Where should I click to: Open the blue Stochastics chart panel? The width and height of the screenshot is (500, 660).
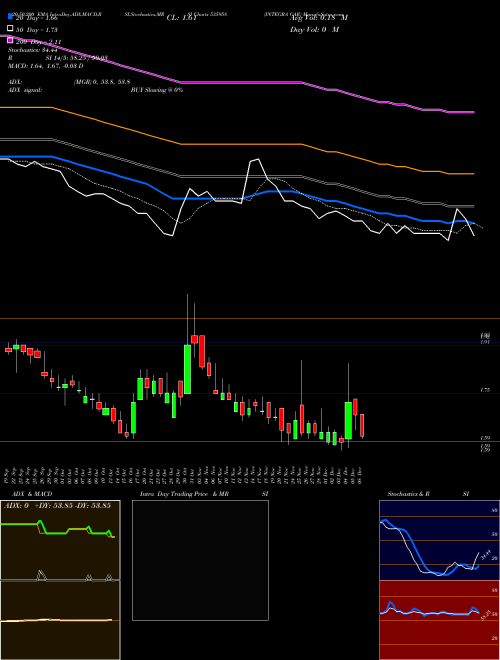(439, 540)
